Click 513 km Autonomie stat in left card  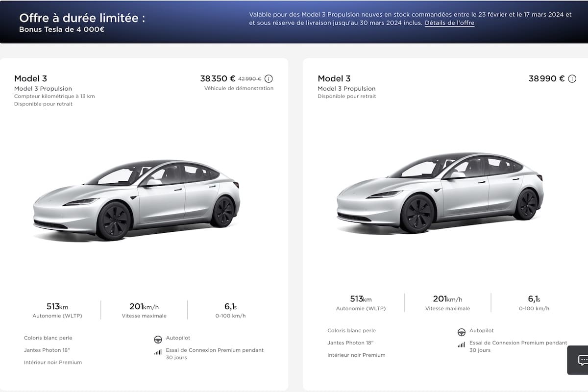(57, 311)
